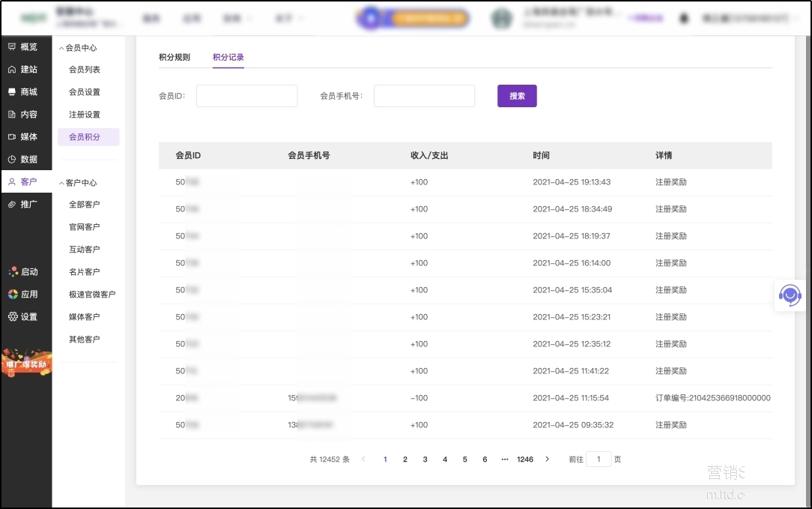The height and width of the screenshot is (509, 812).
Task: Open the 商城 store icon
Action: tap(12, 92)
